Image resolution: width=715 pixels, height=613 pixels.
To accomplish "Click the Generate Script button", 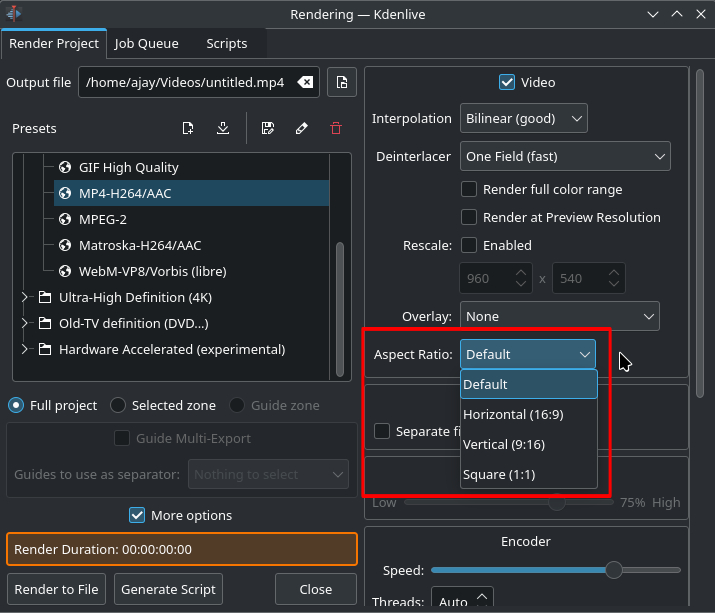I will [168, 589].
